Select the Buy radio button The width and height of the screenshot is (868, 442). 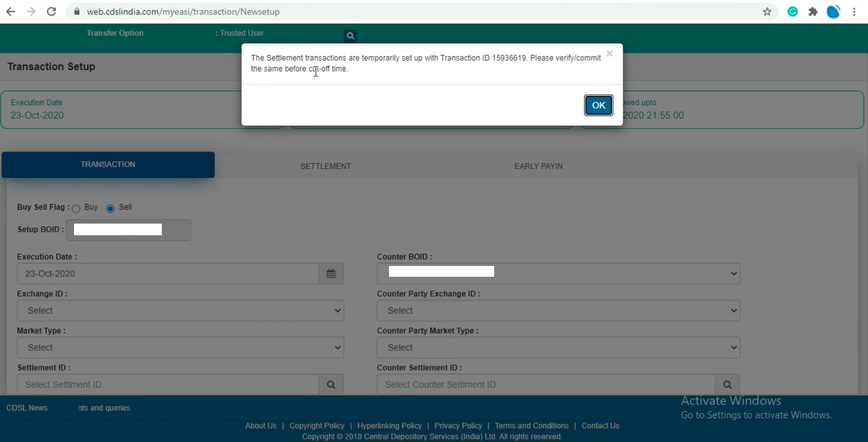pos(76,209)
